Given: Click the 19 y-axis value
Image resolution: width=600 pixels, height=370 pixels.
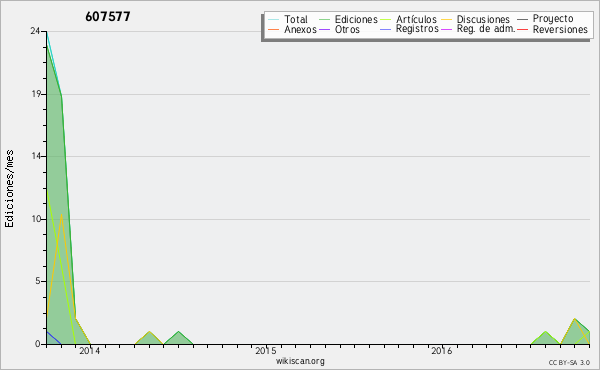Looking at the screenshot, I should (x=36, y=94).
